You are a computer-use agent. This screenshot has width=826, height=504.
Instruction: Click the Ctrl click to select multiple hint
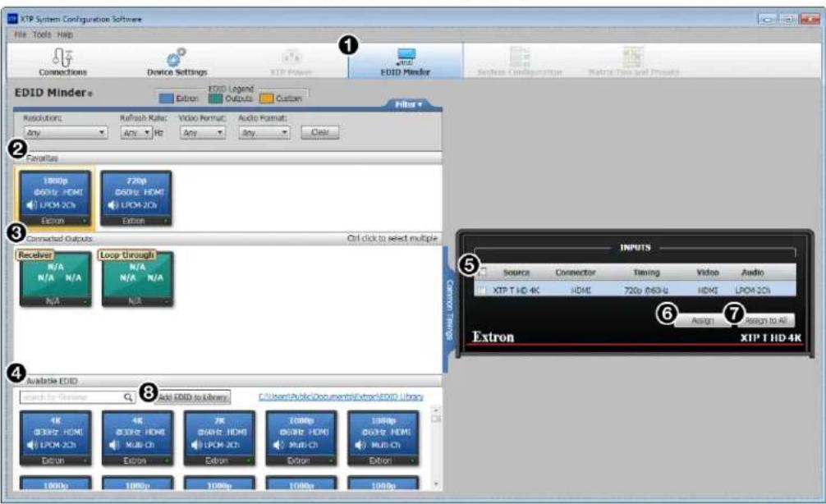coord(392,239)
